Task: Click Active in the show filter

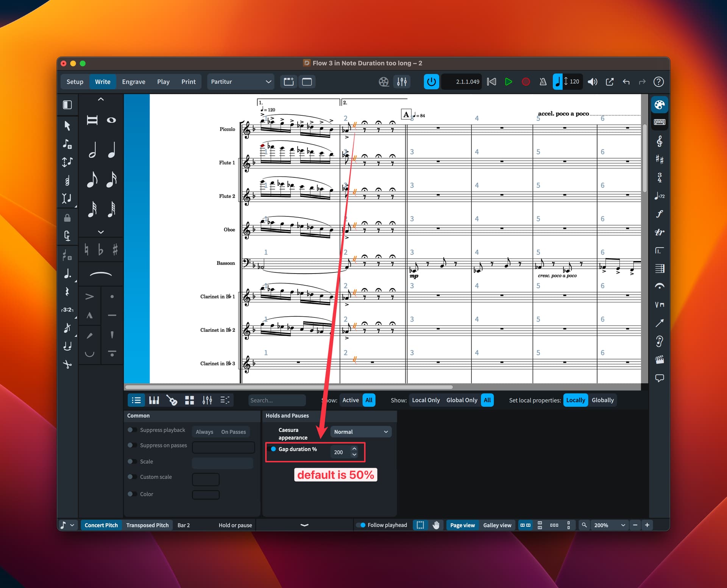Action: [351, 400]
